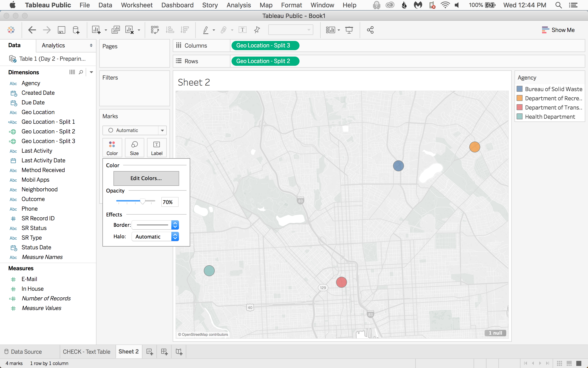Show filmstrip view in status bar
This screenshot has height=368, width=588.
(x=569, y=363)
